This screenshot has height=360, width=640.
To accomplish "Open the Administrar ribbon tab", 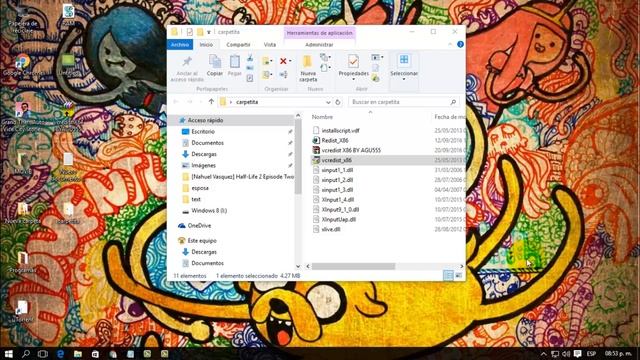I will tap(319, 44).
